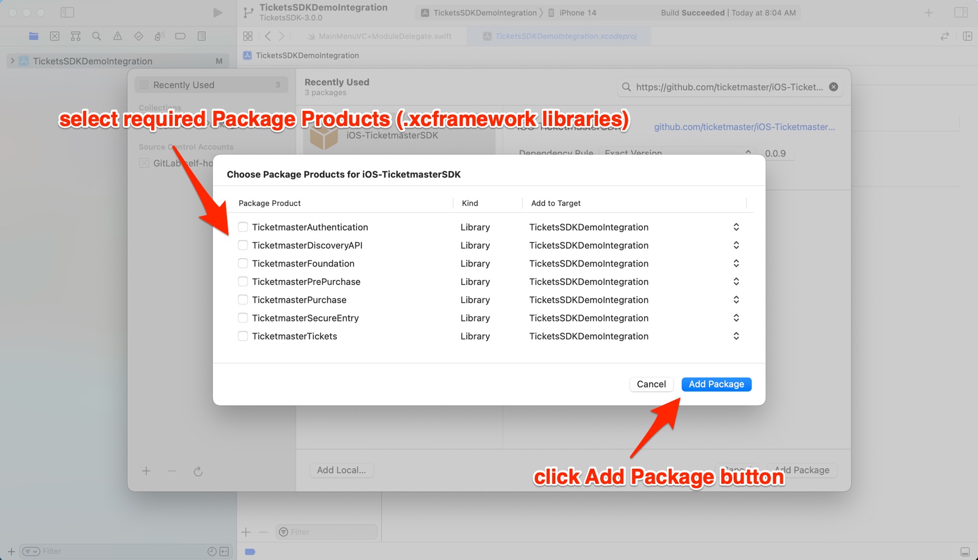Check the TicketmasterFoundation package product
The height and width of the screenshot is (560, 978).
pos(243,263)
